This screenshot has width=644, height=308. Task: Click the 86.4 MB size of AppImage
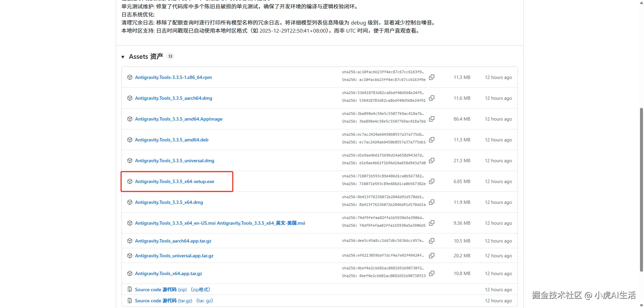point(462,119)
